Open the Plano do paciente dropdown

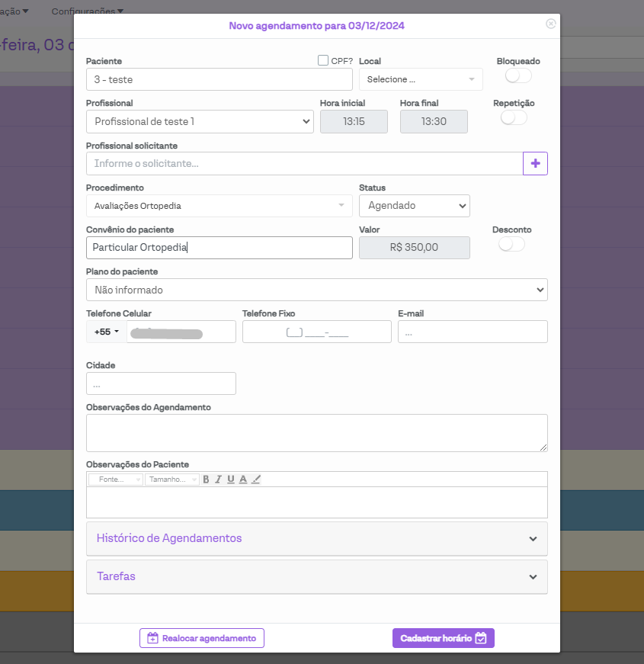coord(316,290)
